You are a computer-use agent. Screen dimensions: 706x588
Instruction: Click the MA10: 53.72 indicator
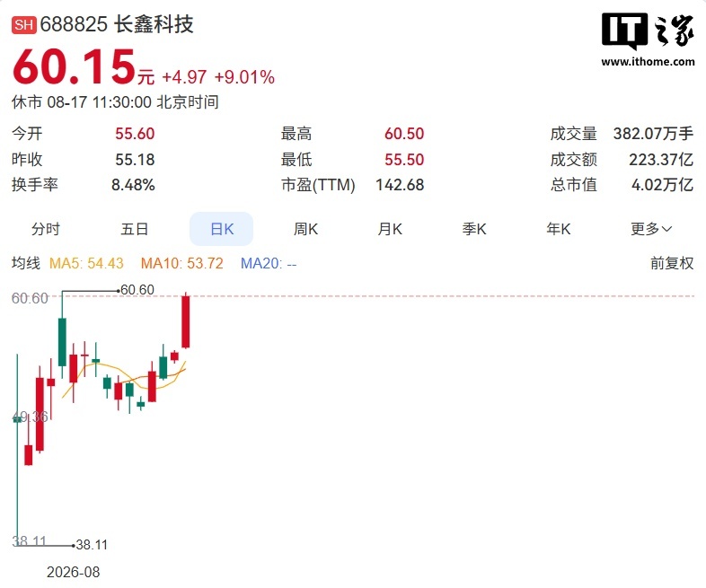(182, 263)
